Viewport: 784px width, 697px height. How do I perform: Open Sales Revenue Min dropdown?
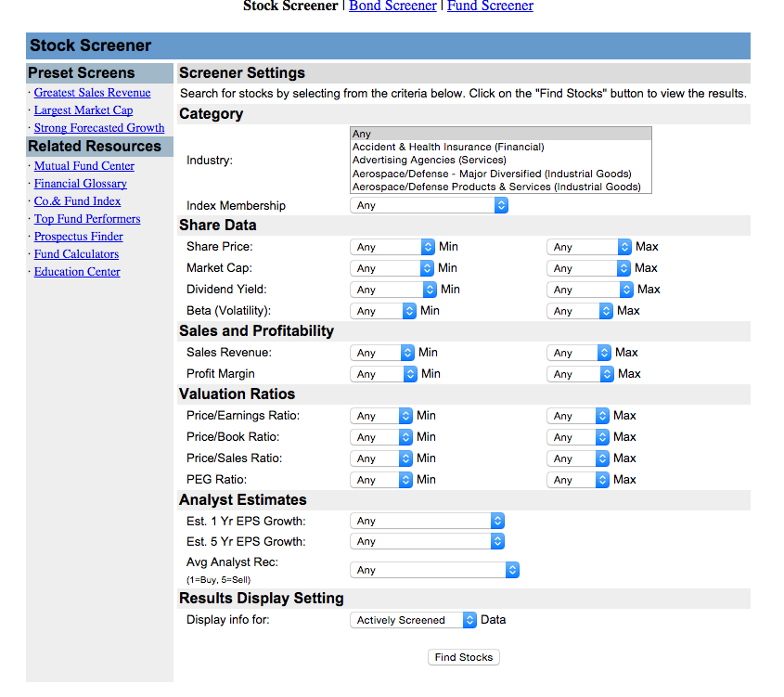tap(382, 353)
